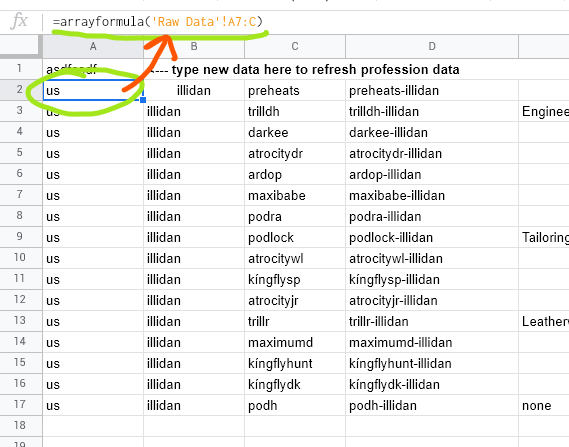Viewport: 569px width, 447px height.
Task: Click the cell with 'trillr'
Action: [x=295, y=322]
